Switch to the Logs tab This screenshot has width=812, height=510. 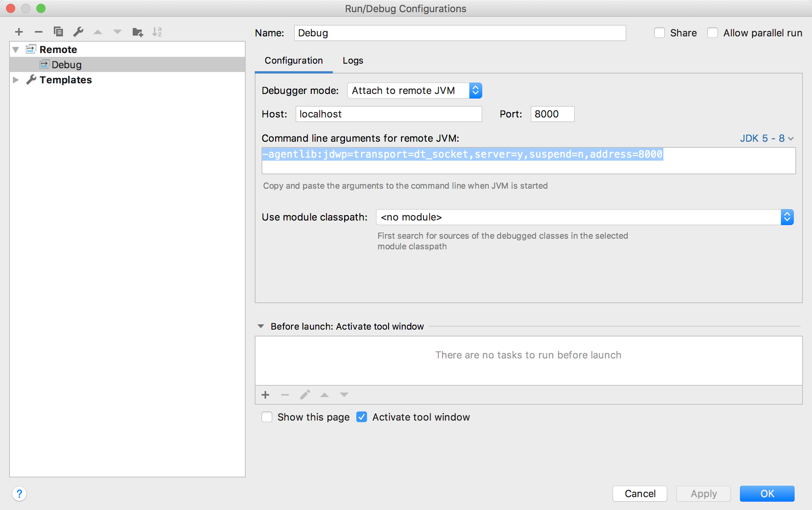tap(353, 61)
